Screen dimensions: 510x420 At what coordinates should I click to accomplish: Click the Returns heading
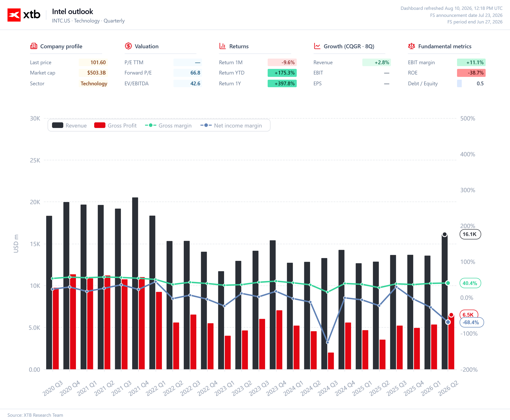239,46
